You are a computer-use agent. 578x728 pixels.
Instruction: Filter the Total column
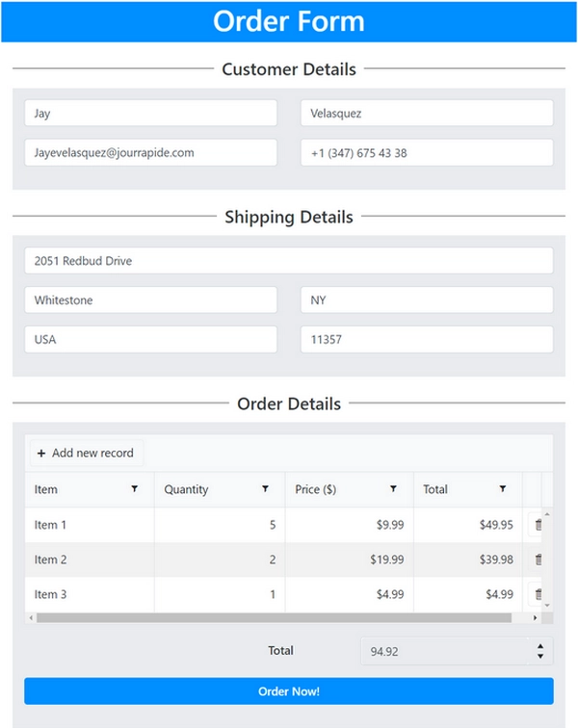pyautogui.click(x=503, y=489)
